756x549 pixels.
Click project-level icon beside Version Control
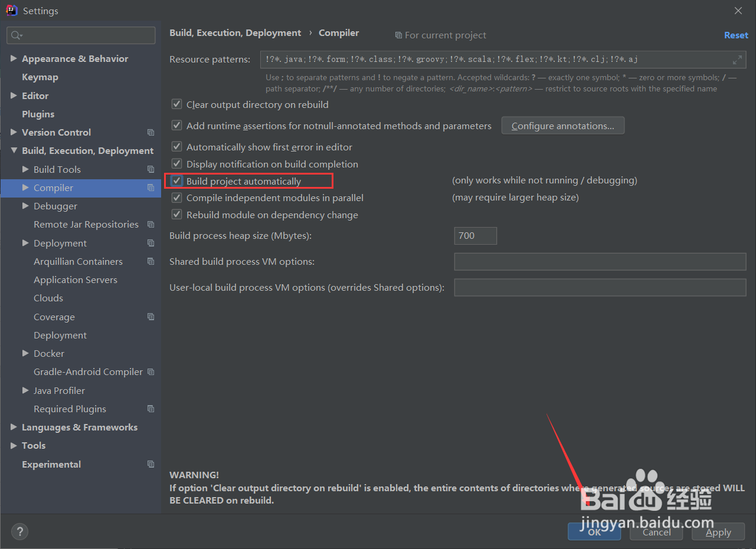coord(150,133)
